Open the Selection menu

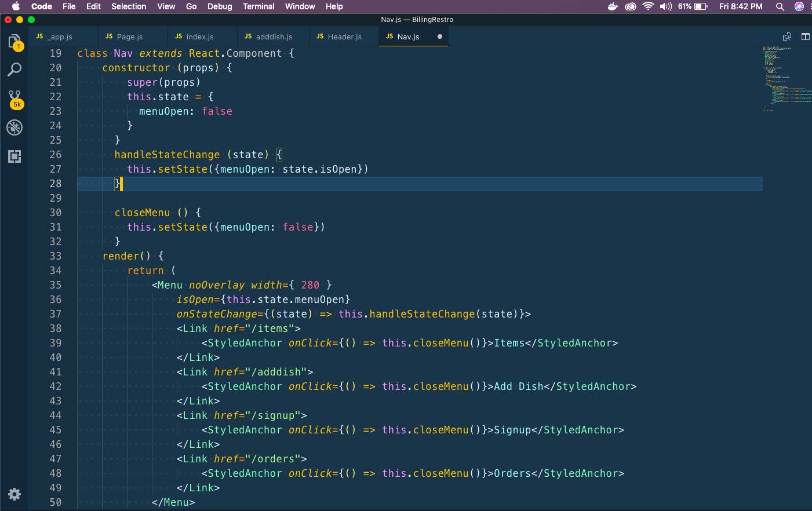[x=129, y=6]
